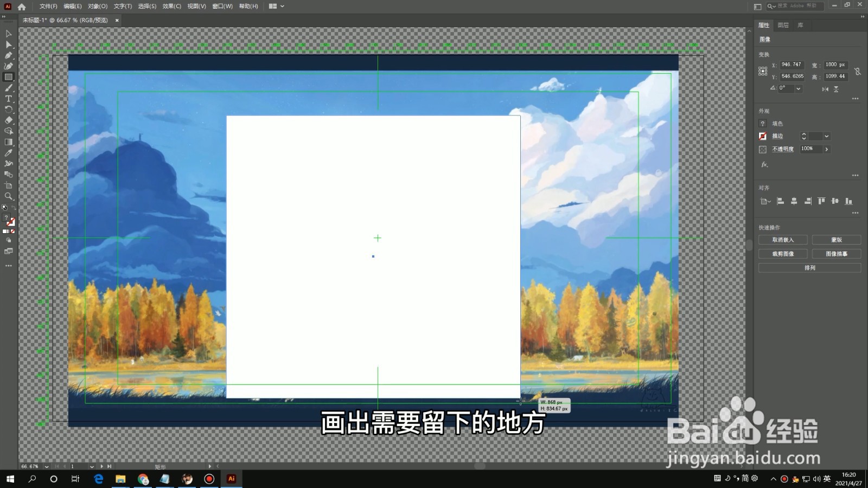Click horizontal align left icon

(780, 201)
